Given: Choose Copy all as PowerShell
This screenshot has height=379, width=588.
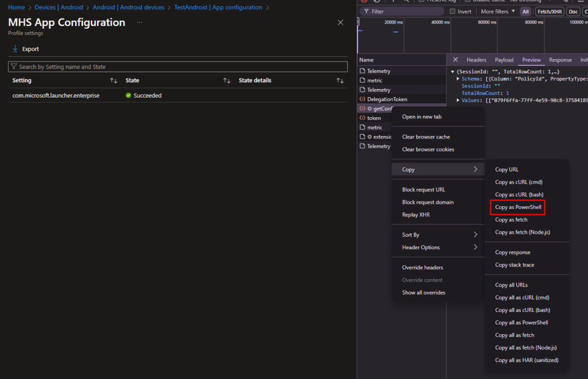Looking at the screenshot, I should (521, 323).
